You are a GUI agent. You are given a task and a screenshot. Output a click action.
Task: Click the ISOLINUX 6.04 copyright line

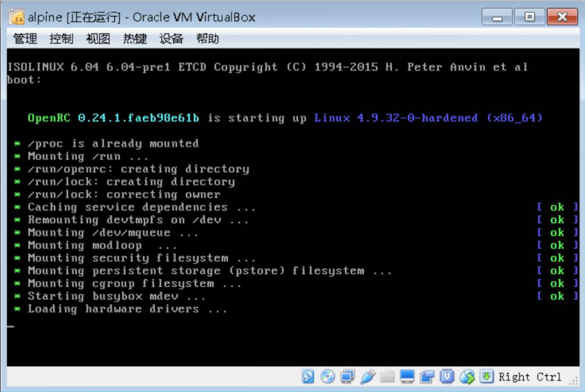[268, 67]
